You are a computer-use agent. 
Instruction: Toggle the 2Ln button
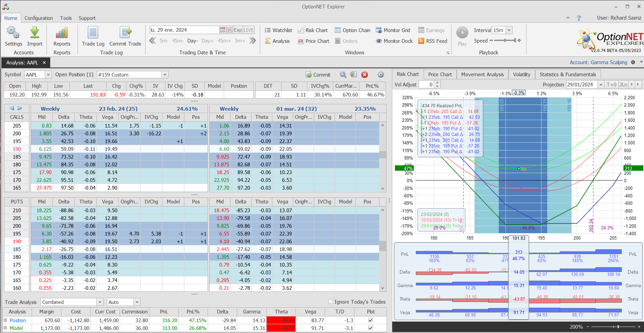623,84
